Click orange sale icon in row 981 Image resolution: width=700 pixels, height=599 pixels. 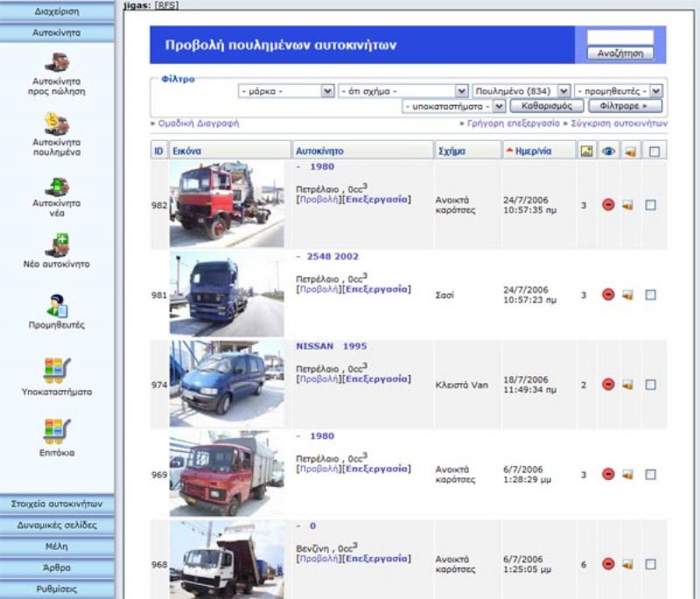pos(628,295)
